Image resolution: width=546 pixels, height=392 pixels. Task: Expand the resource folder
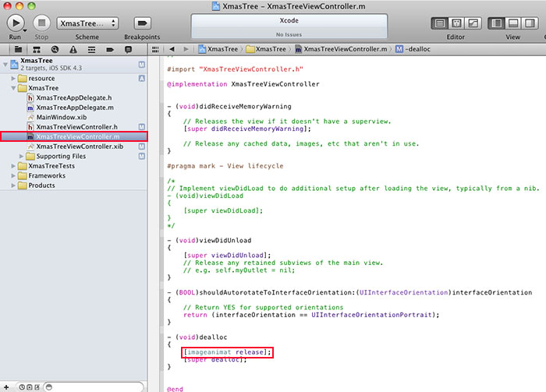[13, 78]
